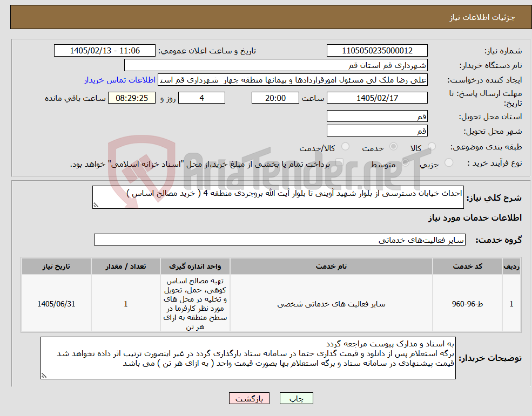Click the چاپ print button

coord(296,398)
